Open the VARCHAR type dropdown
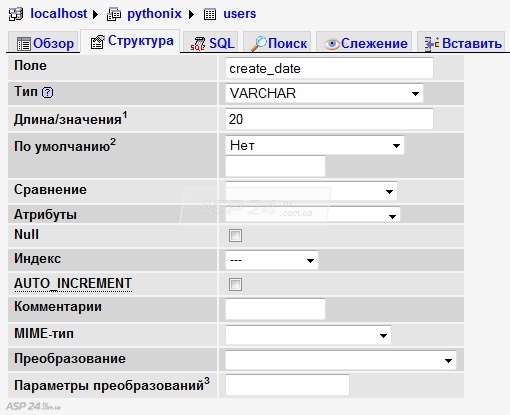This screenshot has height=415, width=510. click(x=324, y=93)
